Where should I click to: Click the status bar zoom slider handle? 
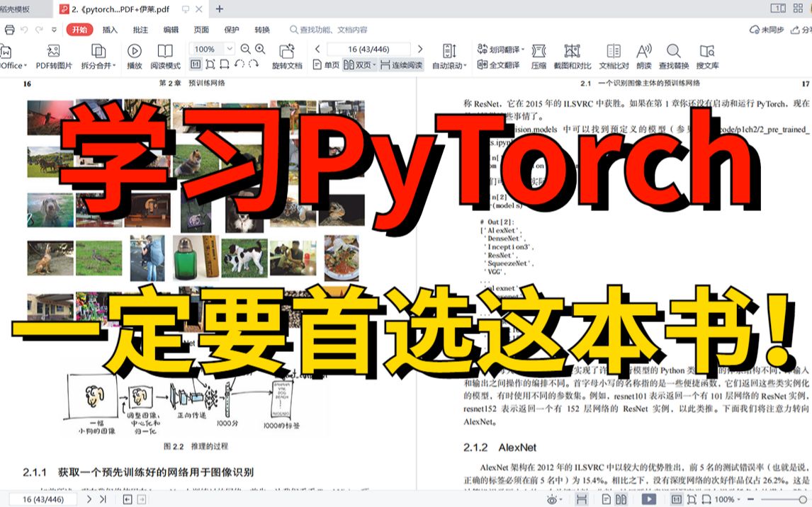tap(803, 500)
